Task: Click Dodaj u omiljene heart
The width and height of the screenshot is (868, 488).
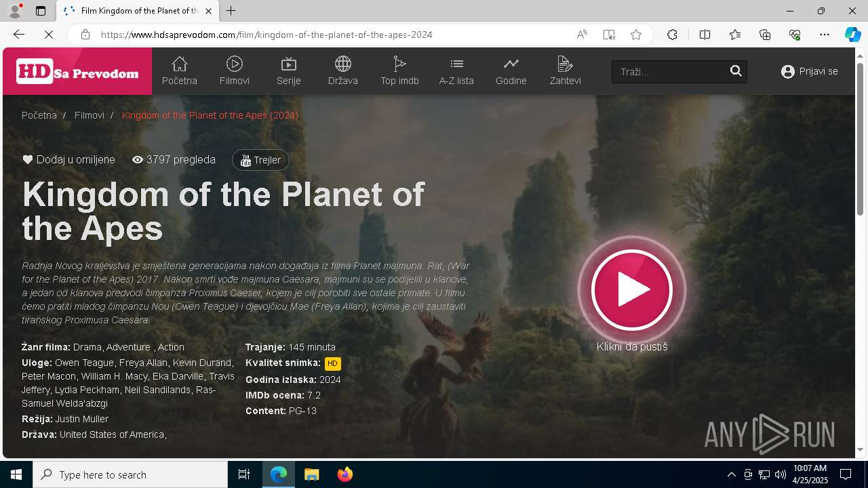Action: pos(68,160)
